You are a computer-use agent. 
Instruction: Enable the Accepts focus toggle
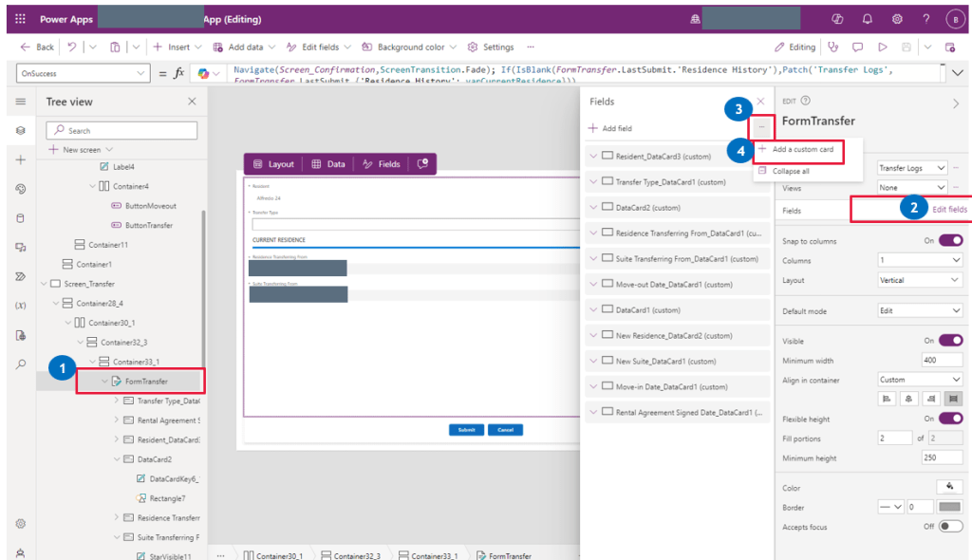pyautogui.click(x=950, y=527)
